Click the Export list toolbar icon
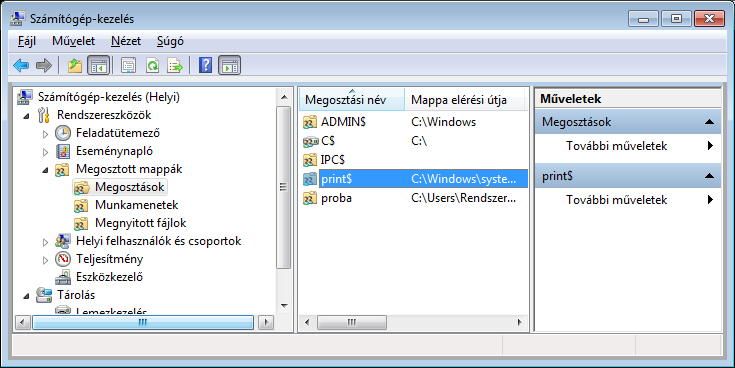This screenshot has width=735, height=368. 175,65
